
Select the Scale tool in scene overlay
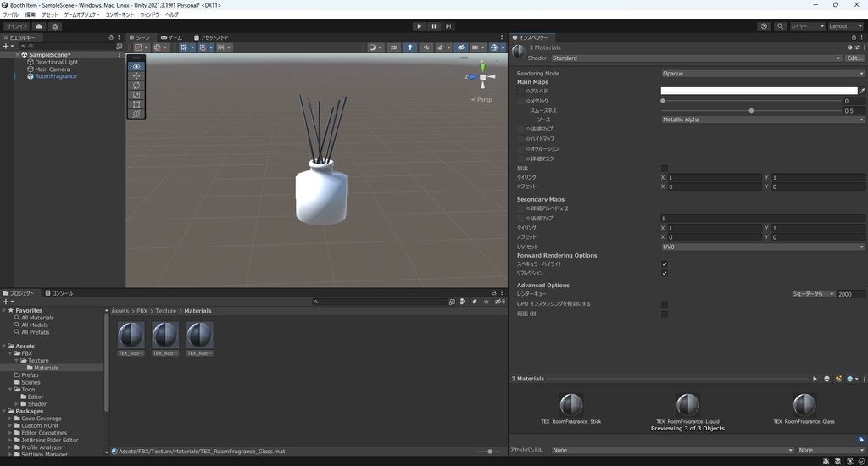tap(136, 95)
